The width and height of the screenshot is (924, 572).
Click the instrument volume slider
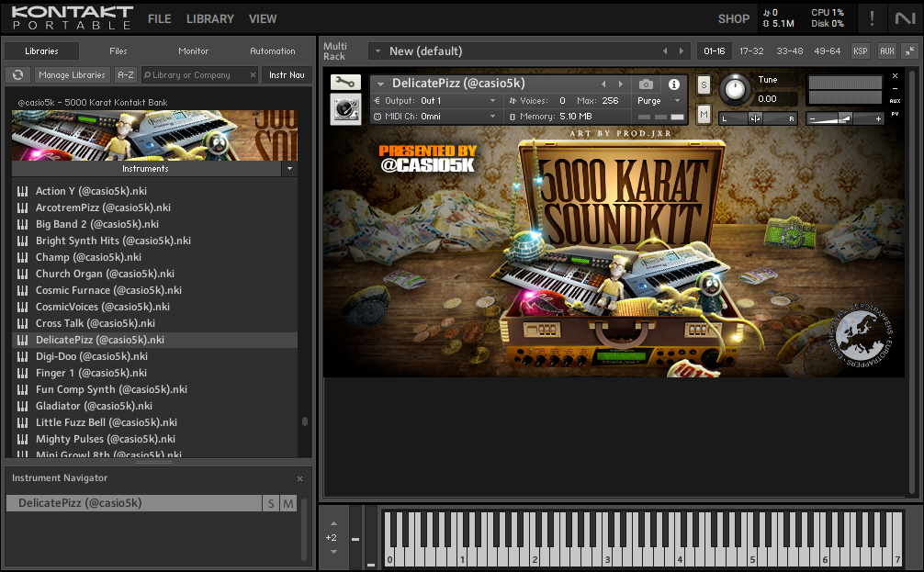pyautogui.click(x=844, y=118)
